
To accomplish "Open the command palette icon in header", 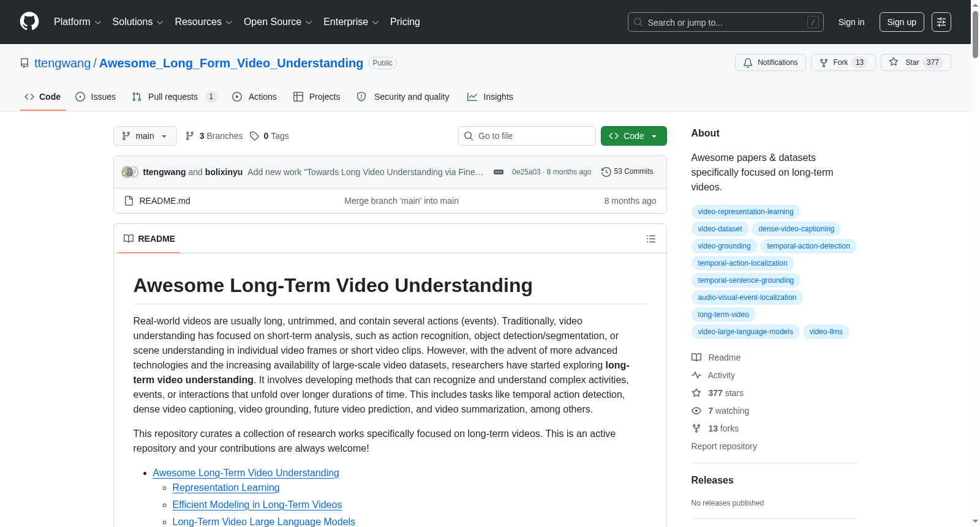I will coord(941,22).
